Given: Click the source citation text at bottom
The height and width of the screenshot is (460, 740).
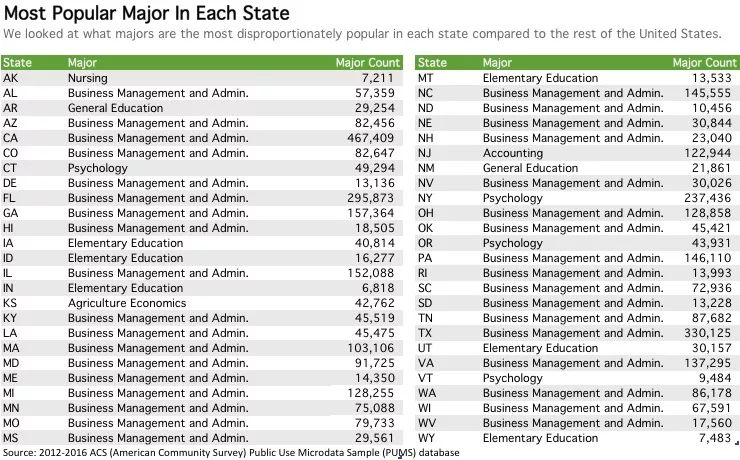Looking at the screenshot, I should coord(230,453).
